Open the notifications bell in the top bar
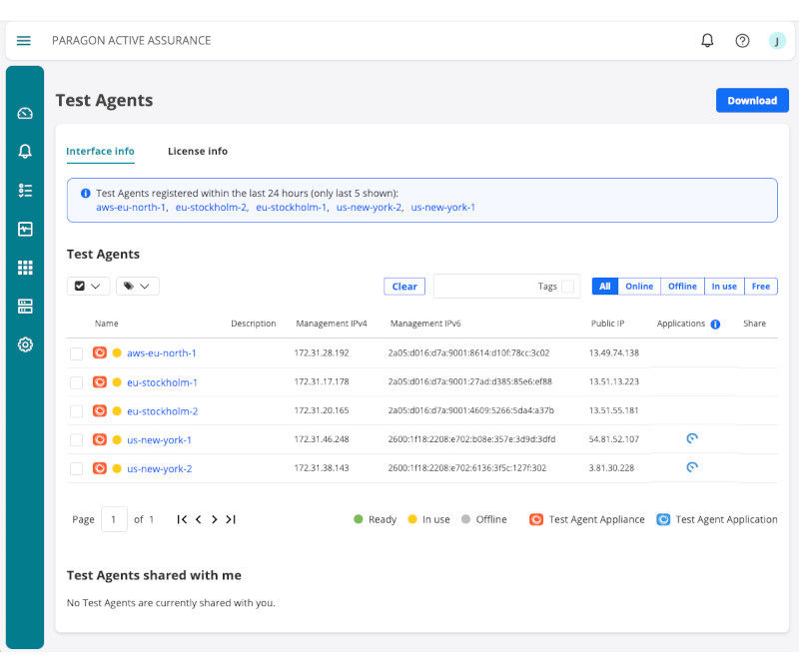The width and height of the screenshot is (799, 672). pos(707,40)
